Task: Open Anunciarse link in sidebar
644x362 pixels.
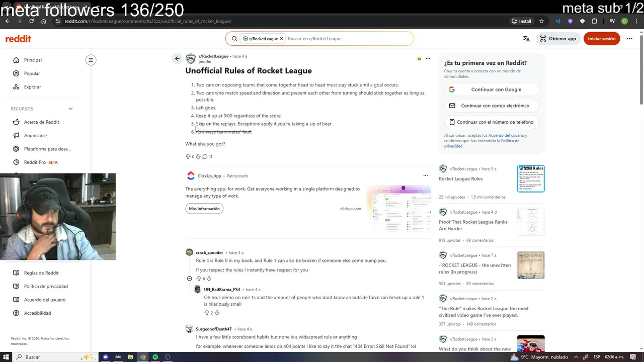Action: pos(35,136)
